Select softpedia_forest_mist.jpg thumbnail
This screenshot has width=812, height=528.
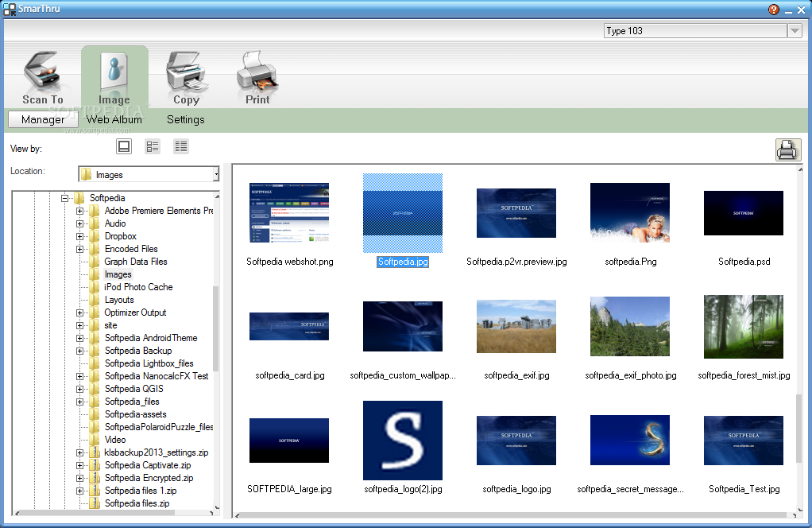(744, 327)
